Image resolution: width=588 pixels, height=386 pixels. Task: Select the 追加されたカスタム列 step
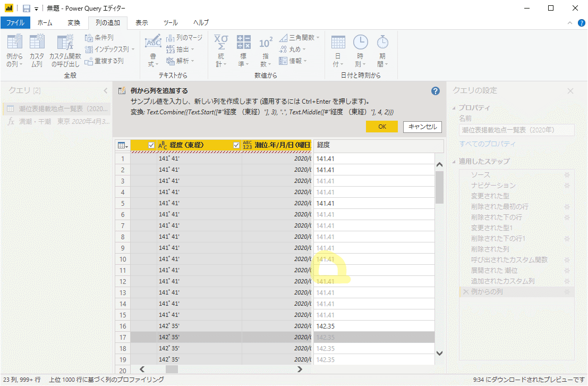(x=502, y=281)
